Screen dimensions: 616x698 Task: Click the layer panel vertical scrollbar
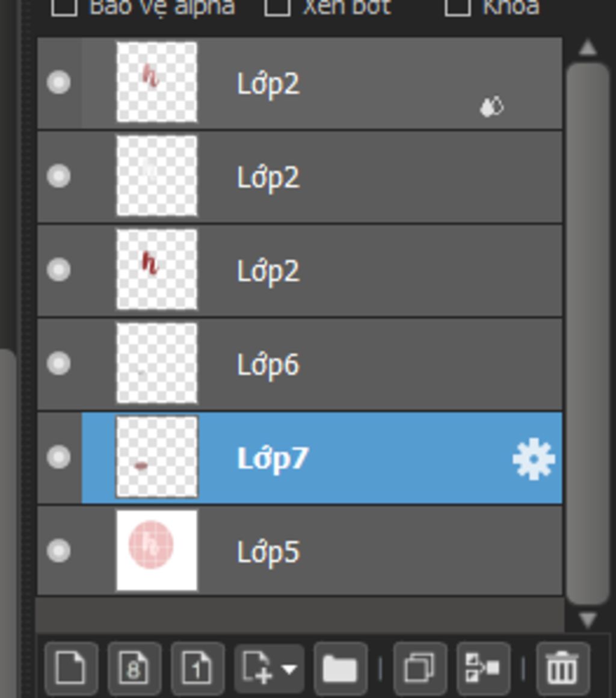(x=588, y=334)
